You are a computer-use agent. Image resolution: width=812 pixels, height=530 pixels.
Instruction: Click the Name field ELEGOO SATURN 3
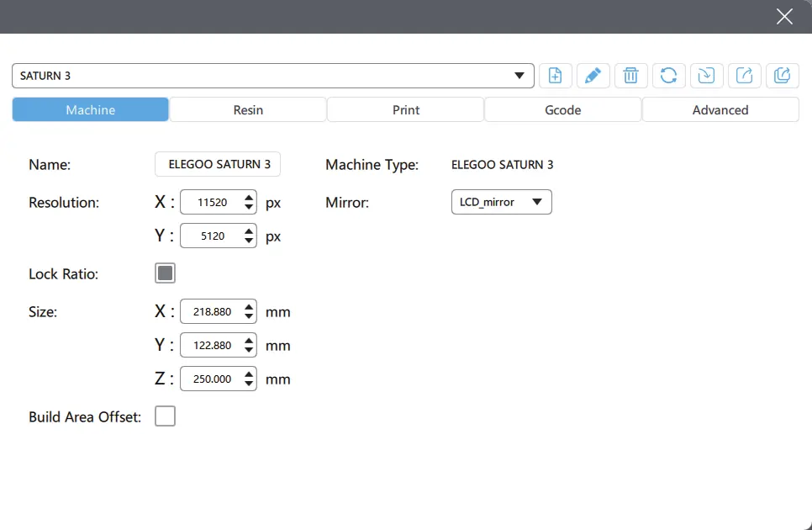pyautogui.click(x=218, y=164)
